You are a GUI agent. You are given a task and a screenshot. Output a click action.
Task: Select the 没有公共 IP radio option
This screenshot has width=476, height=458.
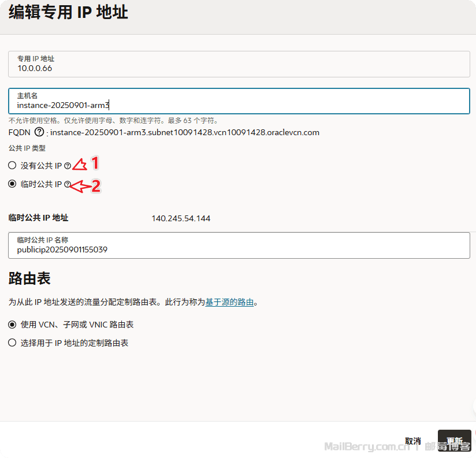click(12, 166)
